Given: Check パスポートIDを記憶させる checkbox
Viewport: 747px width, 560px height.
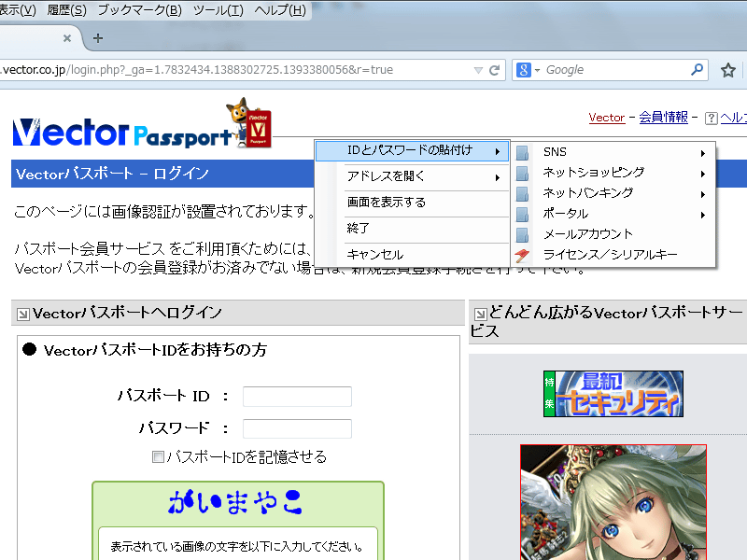Looking at the screenshot, I should click(158, 457).
